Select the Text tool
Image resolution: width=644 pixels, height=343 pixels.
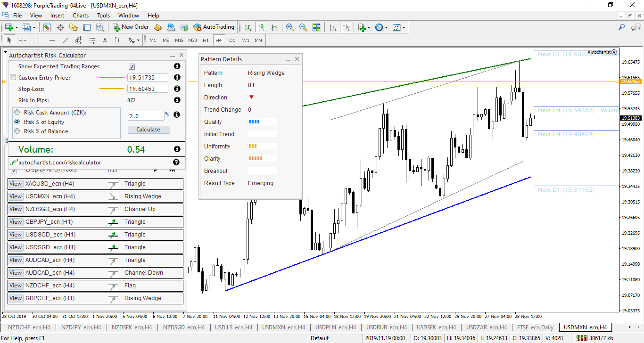pyautogui.click(x=105, y=40)
